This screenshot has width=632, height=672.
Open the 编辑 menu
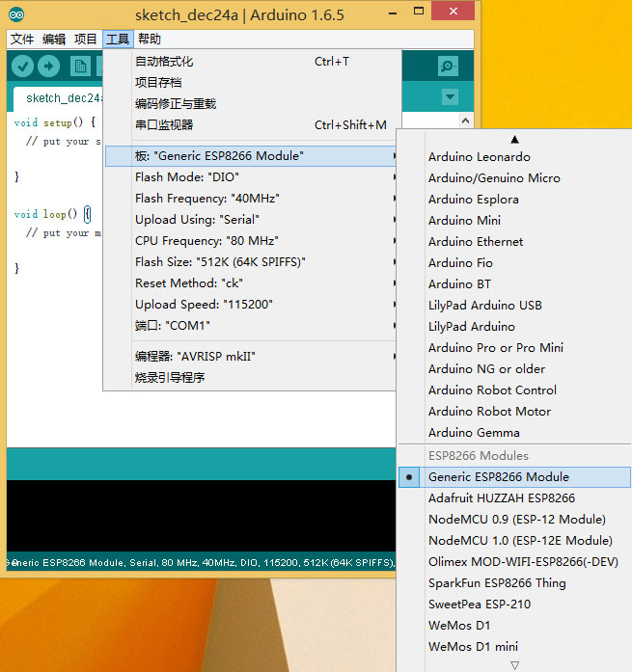tap(54, 39)
